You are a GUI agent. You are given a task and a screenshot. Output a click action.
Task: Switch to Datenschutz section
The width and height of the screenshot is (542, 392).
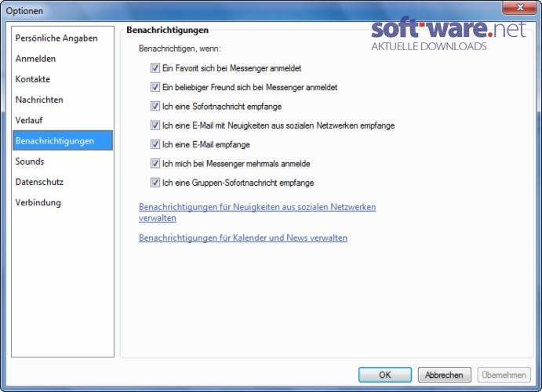point(63,182)
